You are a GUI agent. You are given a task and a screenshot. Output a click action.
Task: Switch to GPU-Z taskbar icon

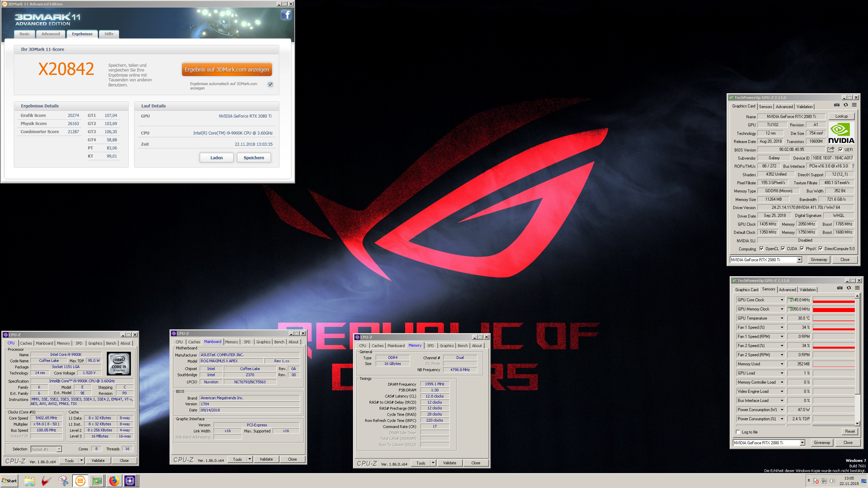click(x=97, y=481)
